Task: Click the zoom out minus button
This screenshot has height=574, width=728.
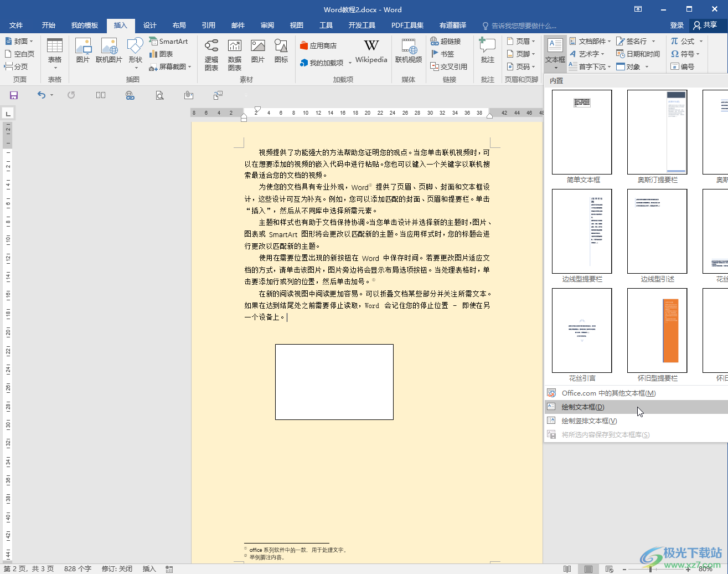Action: tap(624, 569)
